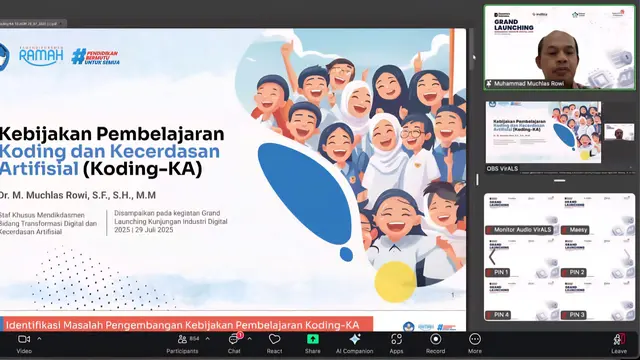640x360 pixels.
Task: Open the Apps menu
Action: click(396, 344)
